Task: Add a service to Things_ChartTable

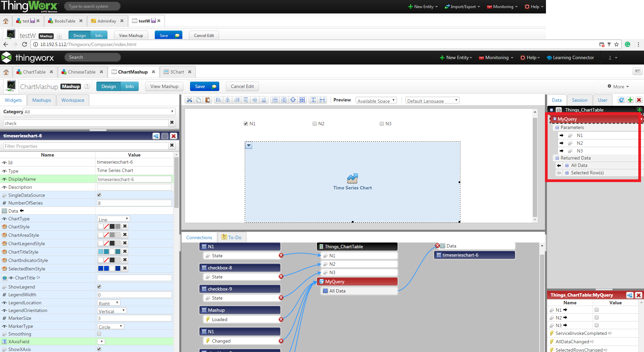Action: (x=639, y=110)
